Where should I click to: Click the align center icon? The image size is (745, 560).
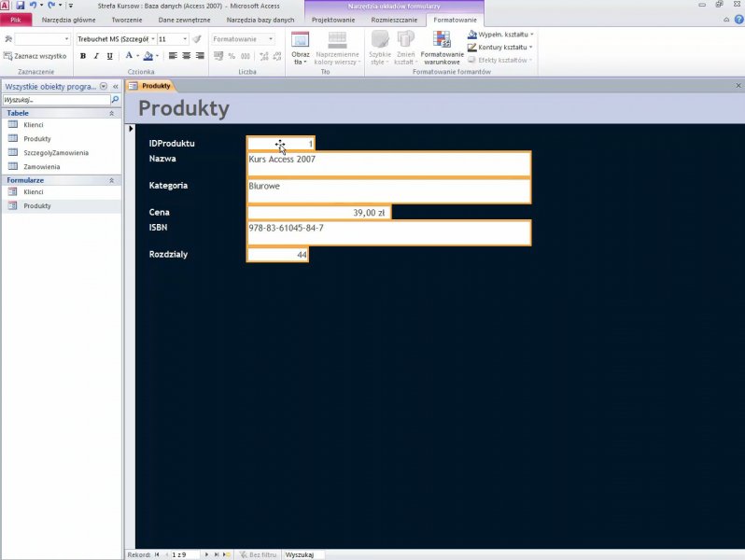[x=186, y=56]
